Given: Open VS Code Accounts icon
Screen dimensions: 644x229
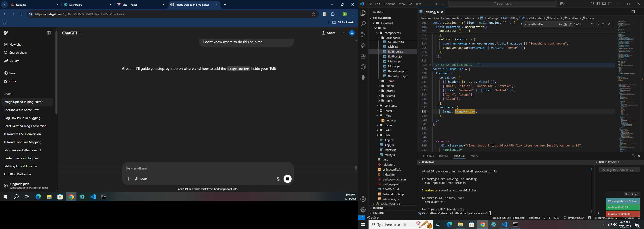Looking at the screenshot, I should pyautogui.click(x=363, y=199).
